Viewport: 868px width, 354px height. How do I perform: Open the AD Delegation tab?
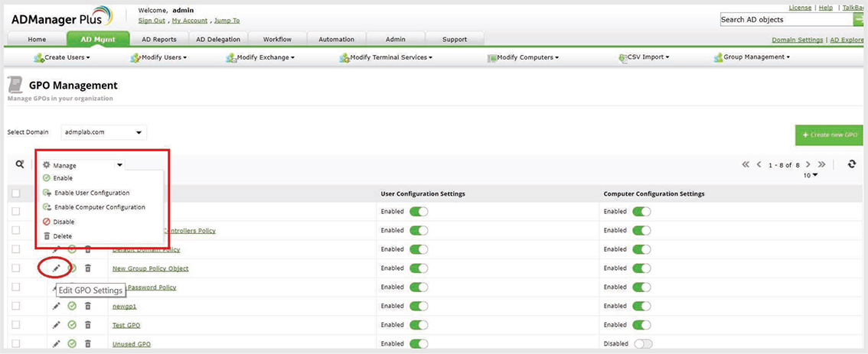(x=218, y=39)
